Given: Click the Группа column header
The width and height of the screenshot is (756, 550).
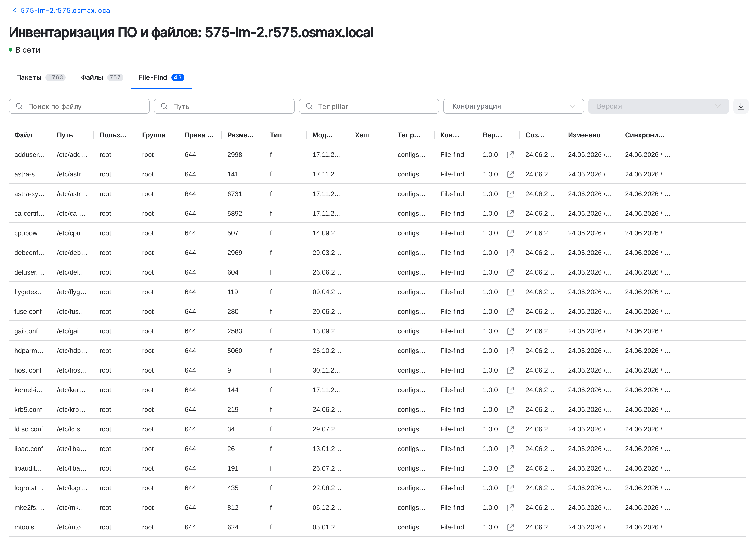Looking at the screenshot, I should click(153, 135).
